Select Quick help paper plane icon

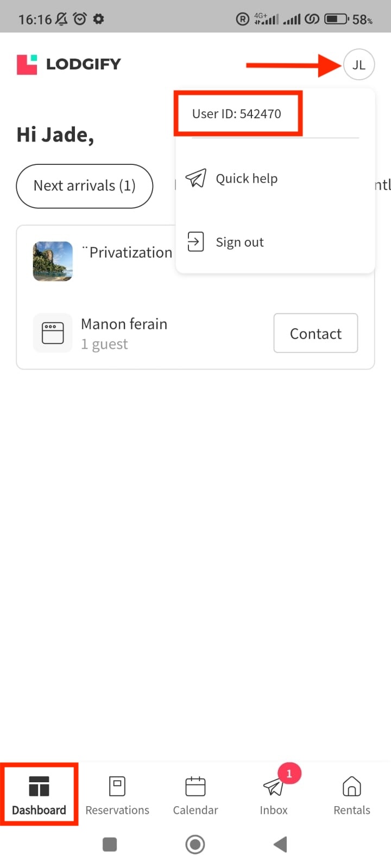[196, 178]
